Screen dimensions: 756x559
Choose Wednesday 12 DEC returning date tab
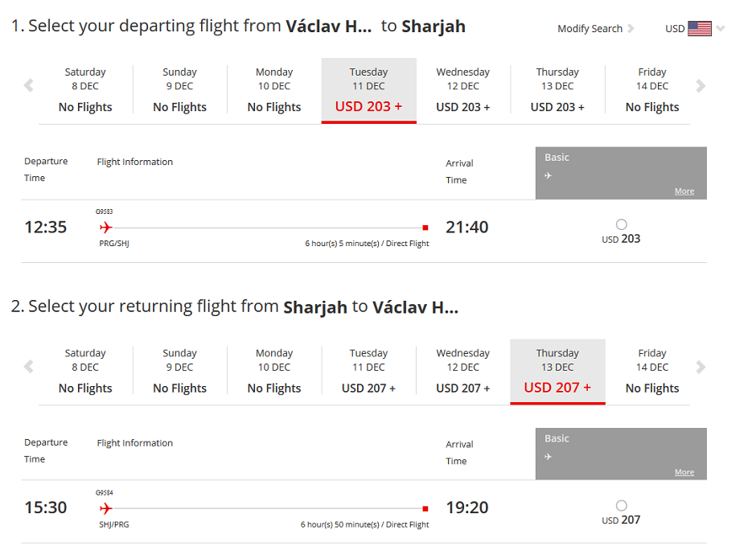tap(463, 371)
